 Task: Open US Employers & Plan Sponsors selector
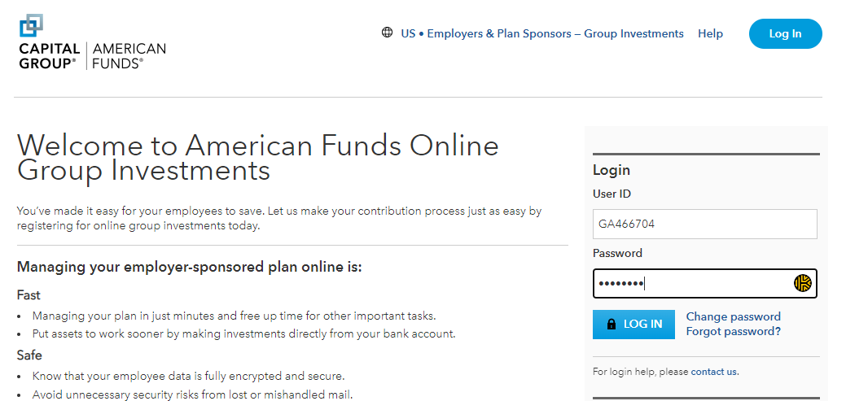542,33
